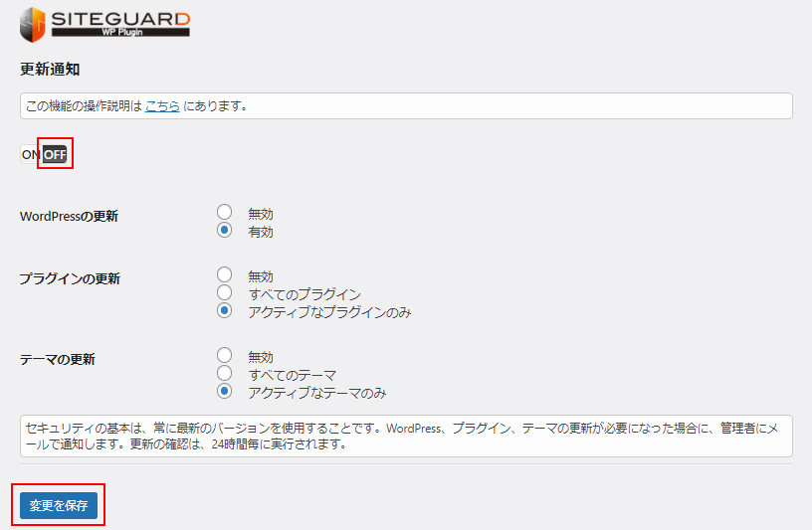
Task: Select 無効 for WordPressの更新
Action: click(224, 212)
